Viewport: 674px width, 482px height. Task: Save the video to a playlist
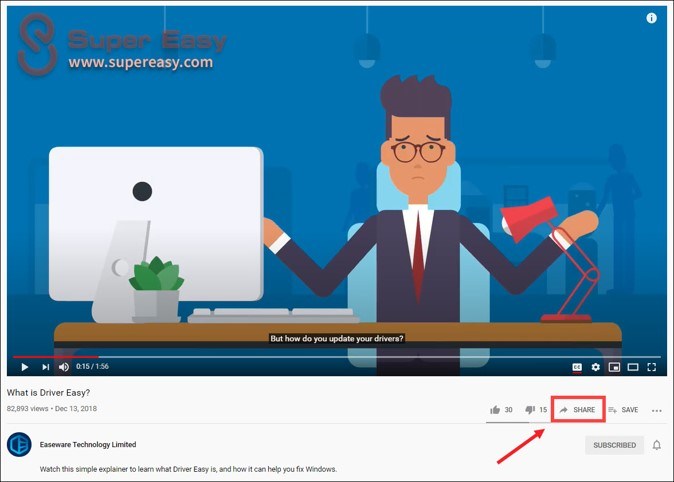pyautogui.click(x=623, y=410)
